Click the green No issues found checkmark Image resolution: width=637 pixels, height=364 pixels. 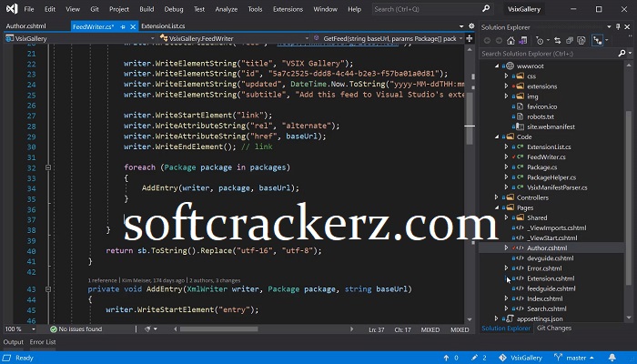[53, 329]
